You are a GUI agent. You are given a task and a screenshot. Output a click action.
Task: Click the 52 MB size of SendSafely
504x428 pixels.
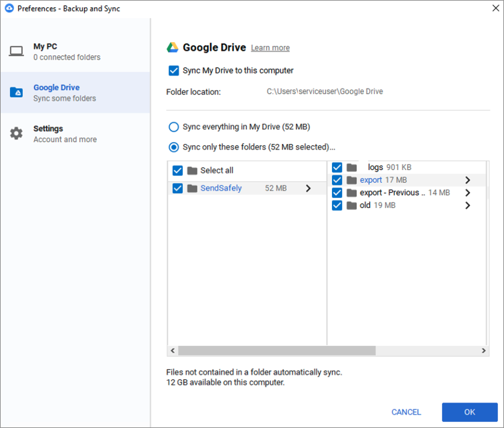click(276, 188)
